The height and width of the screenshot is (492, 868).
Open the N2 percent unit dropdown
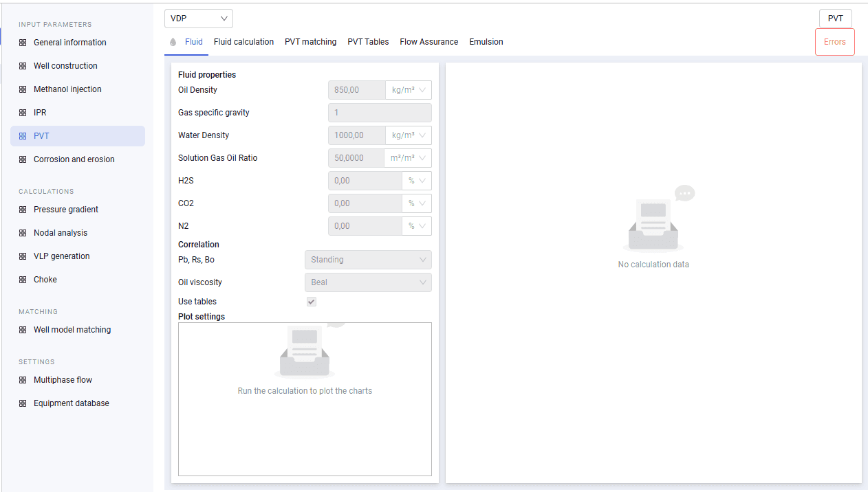[417, 226]
